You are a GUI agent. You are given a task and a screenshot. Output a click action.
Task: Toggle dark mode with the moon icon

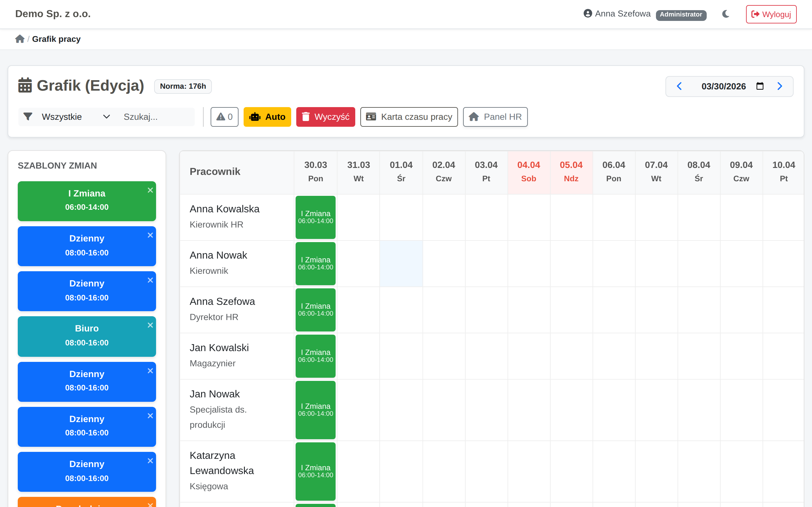coord(726,14)
